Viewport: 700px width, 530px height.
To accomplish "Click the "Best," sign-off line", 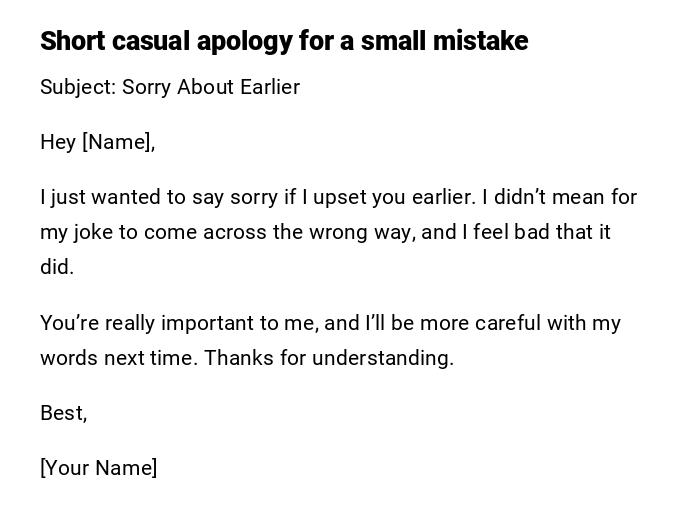I will coord(63,413).
